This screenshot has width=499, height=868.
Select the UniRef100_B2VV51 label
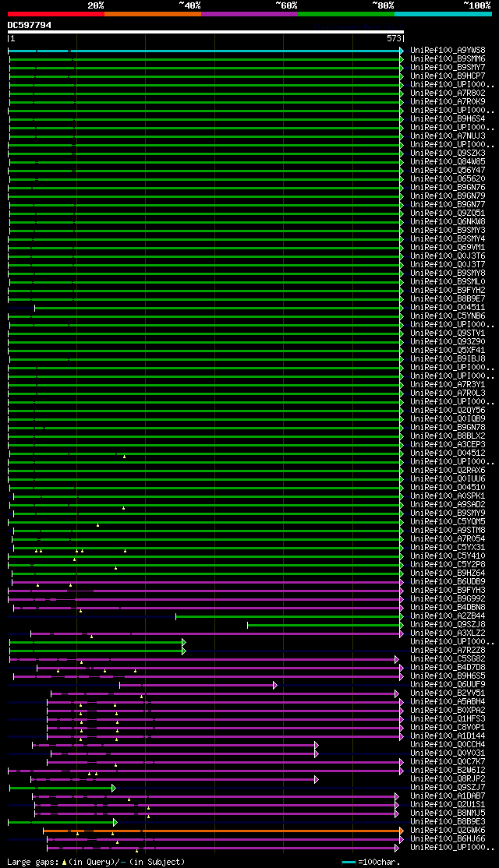tap(448, 693)
